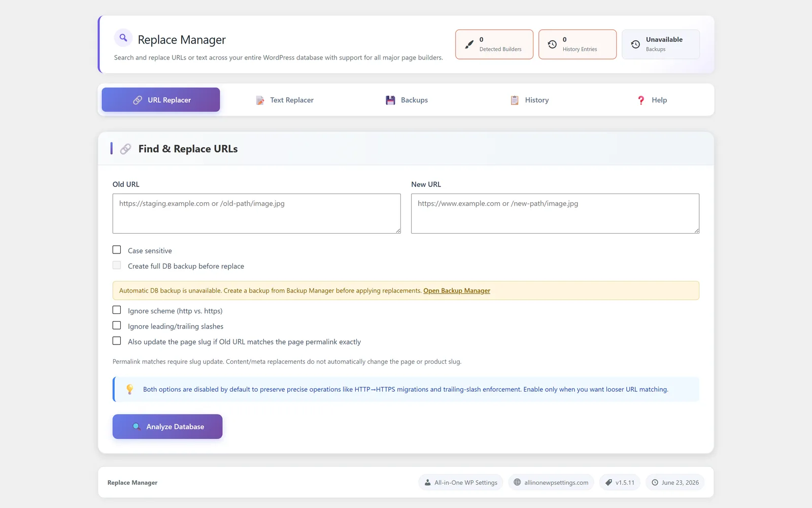Screen dimensions: 812x508
Task: Click the 'June 23, 2026' date text
Action: click(680, 483)
